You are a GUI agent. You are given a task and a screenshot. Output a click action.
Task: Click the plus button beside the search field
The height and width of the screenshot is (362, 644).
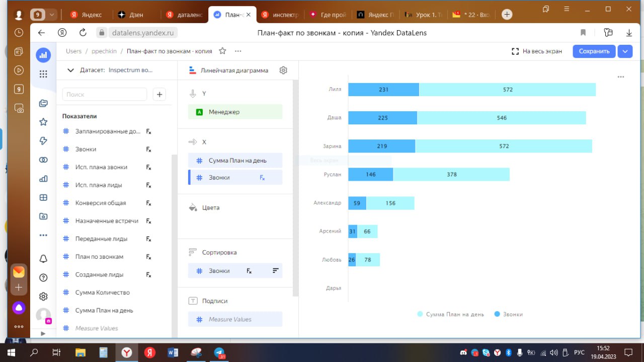(159, 94)
